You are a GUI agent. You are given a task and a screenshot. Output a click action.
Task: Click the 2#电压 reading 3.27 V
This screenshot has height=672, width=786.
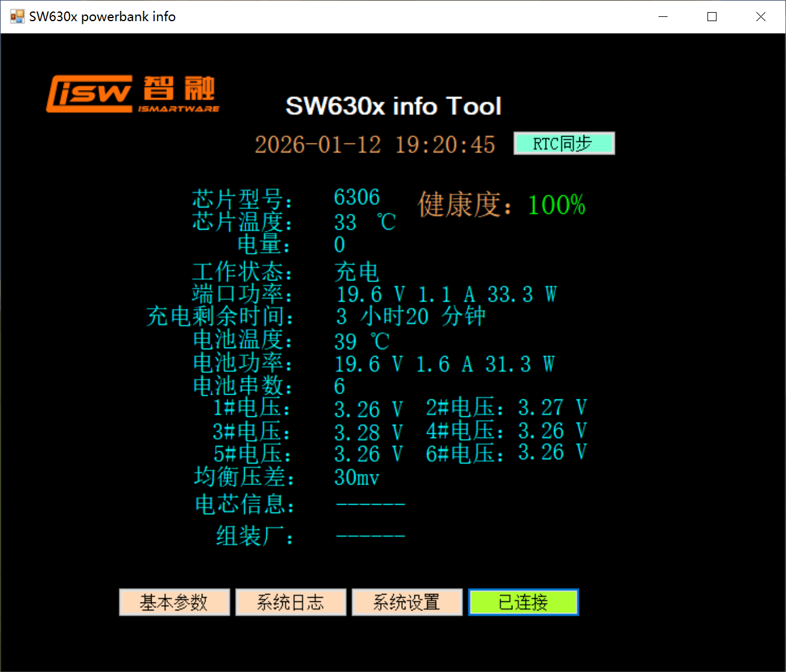coord(552,408)
